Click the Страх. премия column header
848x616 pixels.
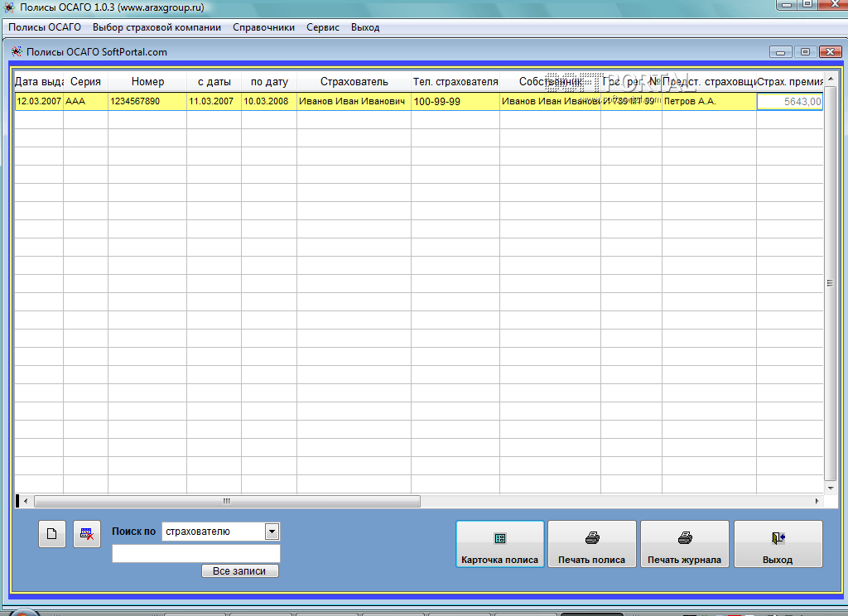[x=790, y=82]
